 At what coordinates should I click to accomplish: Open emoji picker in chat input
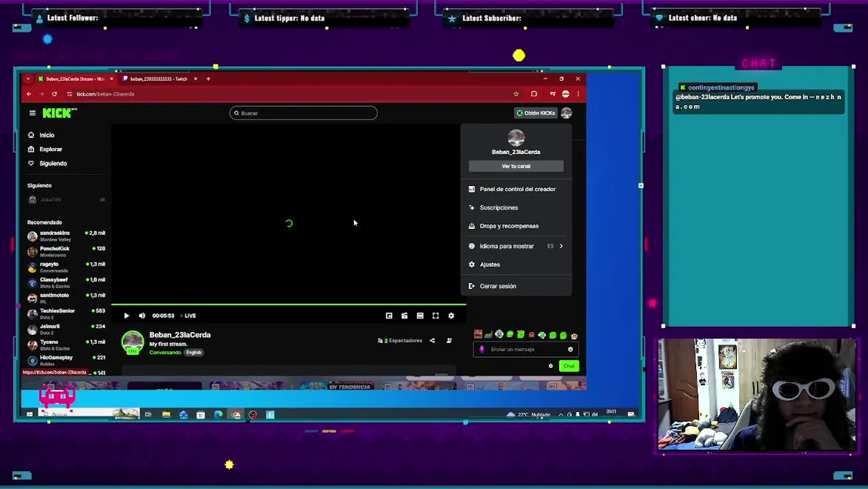570,349
